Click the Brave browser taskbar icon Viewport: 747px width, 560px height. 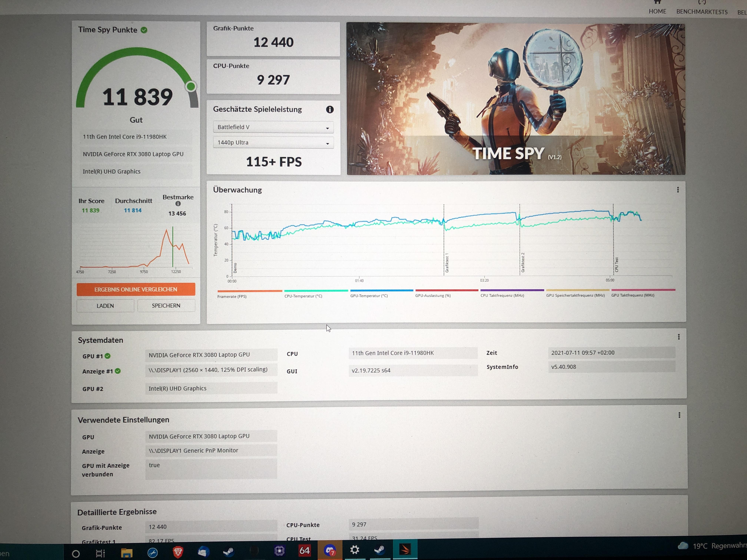178,551
